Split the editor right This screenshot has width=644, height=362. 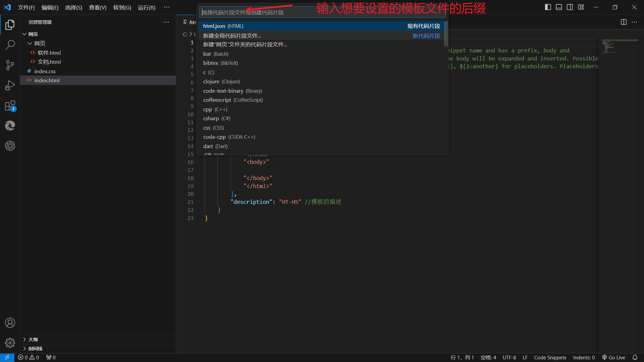point(624,22)
